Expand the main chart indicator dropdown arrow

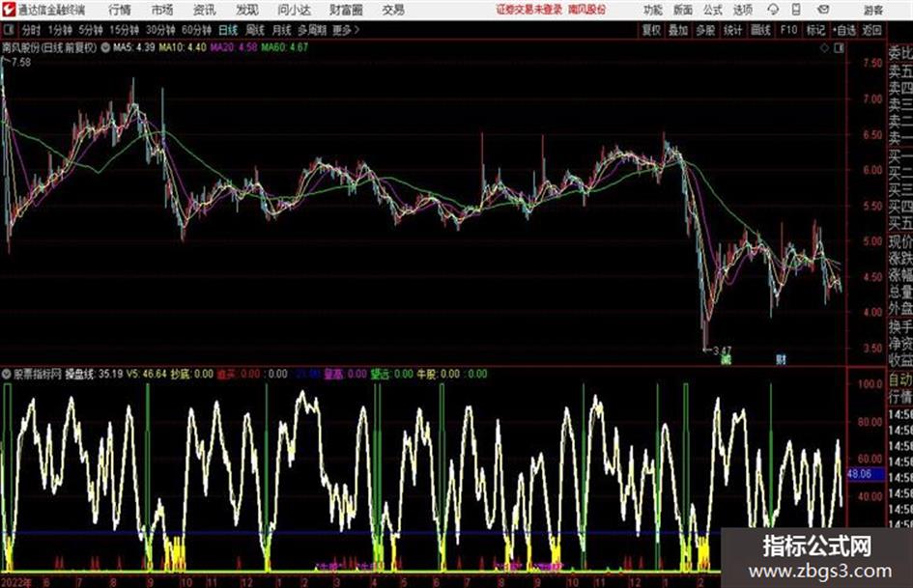click(x=105, y=47)
